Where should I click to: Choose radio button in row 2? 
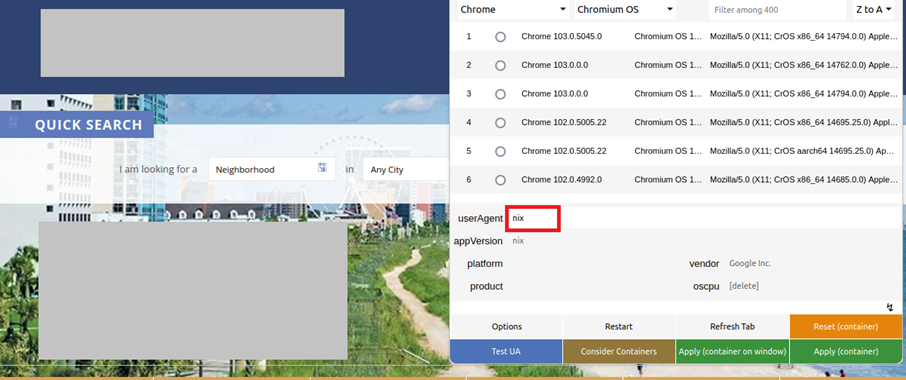point(500,65)
